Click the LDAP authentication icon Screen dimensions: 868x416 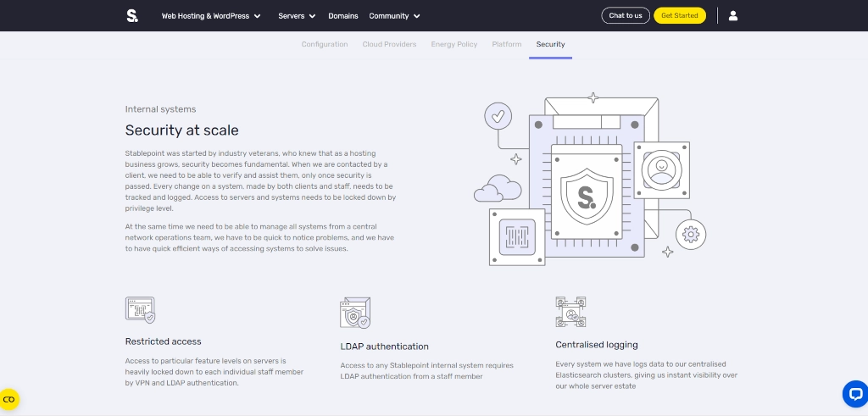[x=355, y=313]
